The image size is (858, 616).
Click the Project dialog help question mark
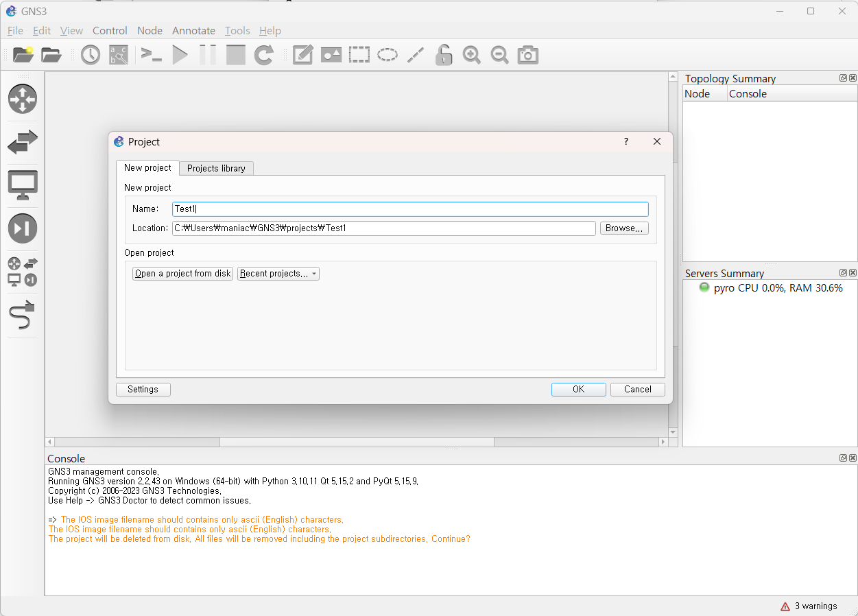click(x=625, y=141)
